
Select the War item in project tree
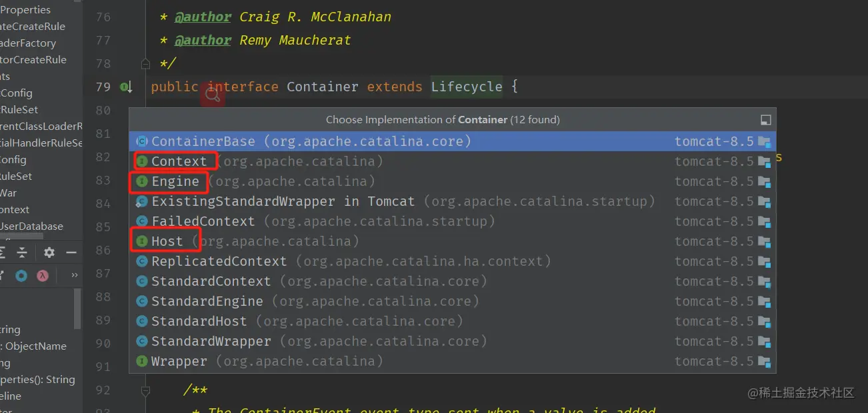9,193
